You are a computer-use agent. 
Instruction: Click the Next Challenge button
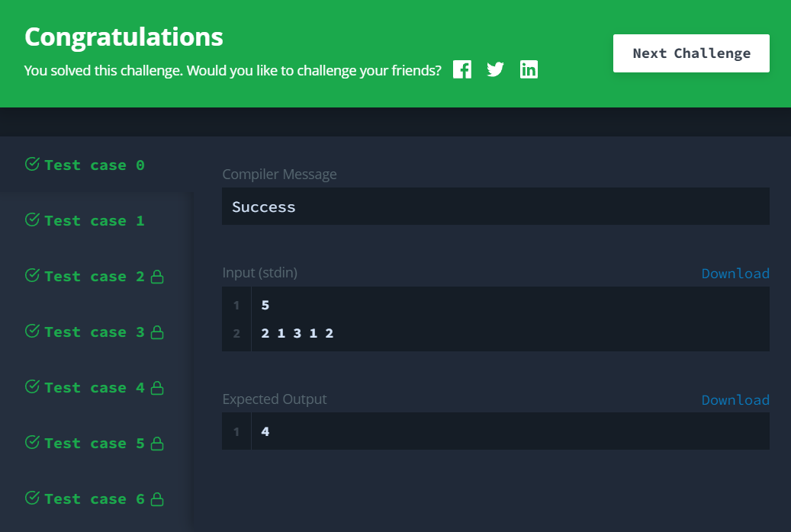(x=691, y=53)
